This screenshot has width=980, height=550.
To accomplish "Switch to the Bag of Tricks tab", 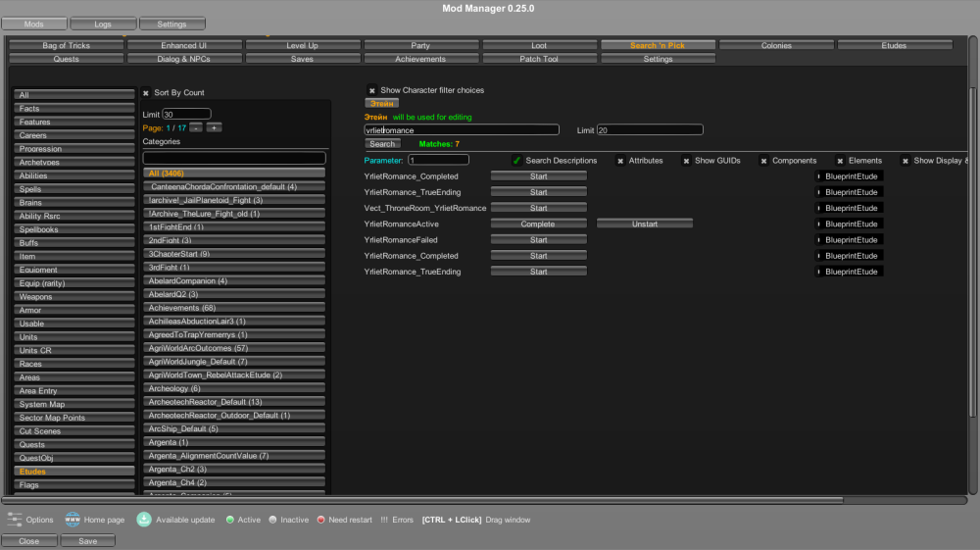I will [x=66, y=45].
